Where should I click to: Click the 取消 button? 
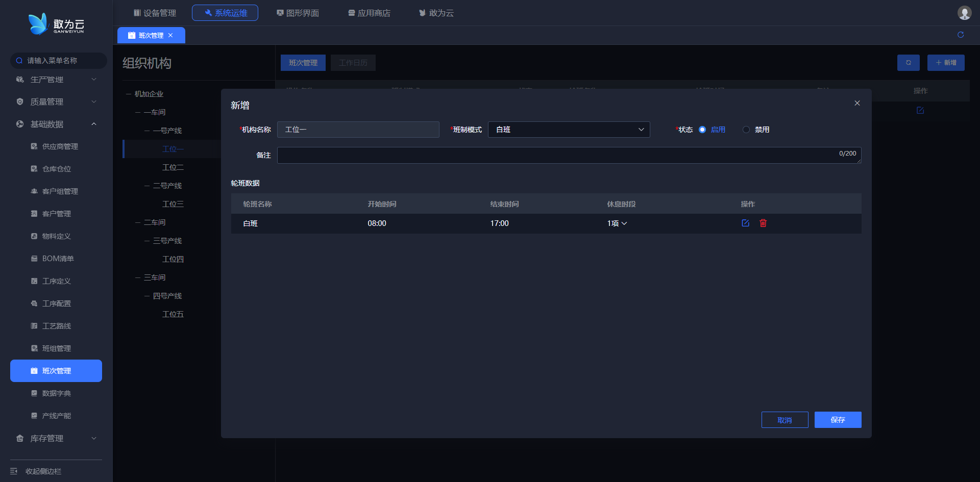click(785, 420)
